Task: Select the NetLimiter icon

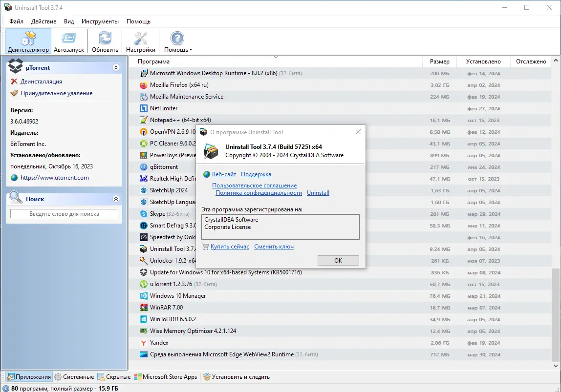Action: (144, 108)
